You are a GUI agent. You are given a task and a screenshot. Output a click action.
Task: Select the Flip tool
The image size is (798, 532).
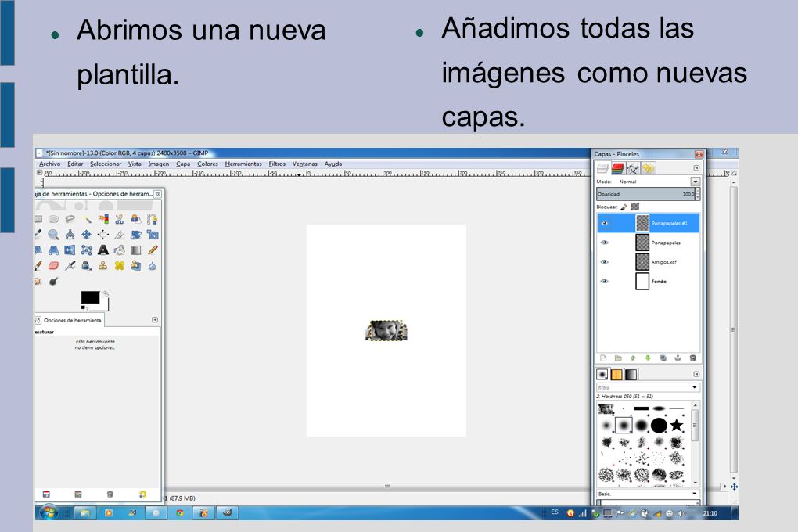[x=70, y=250]
